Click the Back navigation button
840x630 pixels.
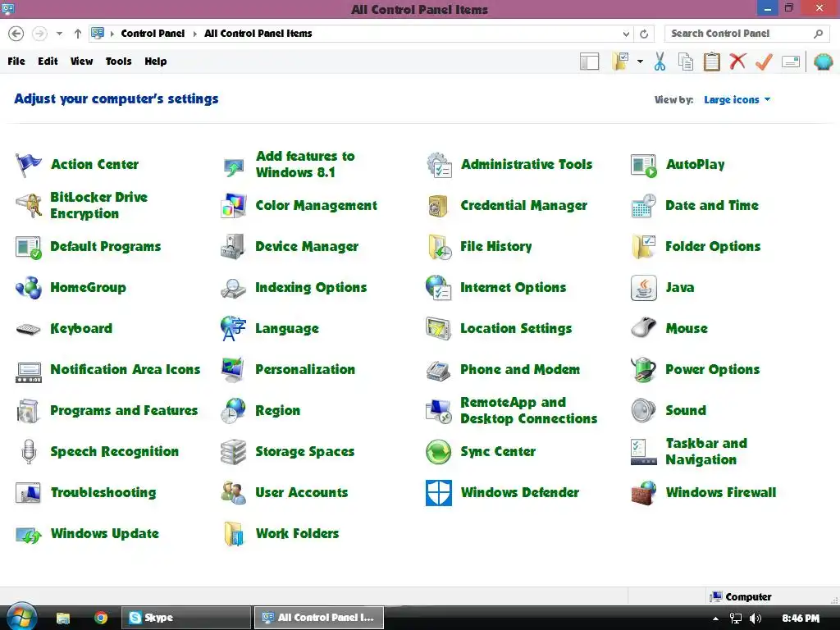click(16, 33)
